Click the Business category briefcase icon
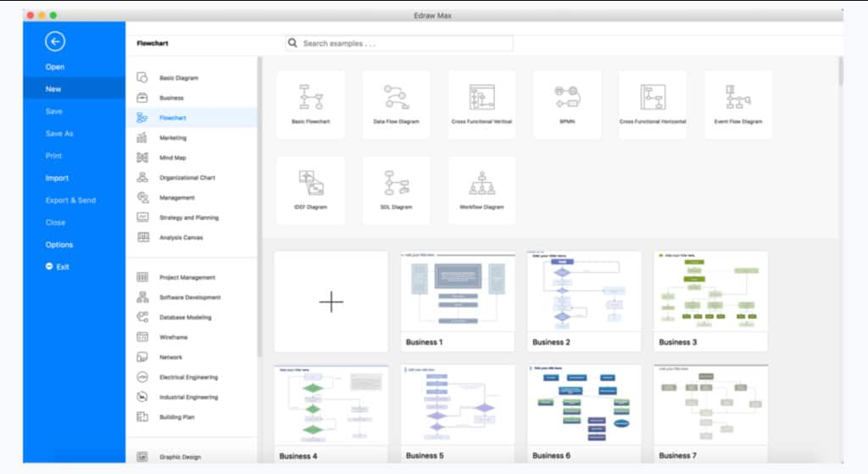 coord(142,98)
